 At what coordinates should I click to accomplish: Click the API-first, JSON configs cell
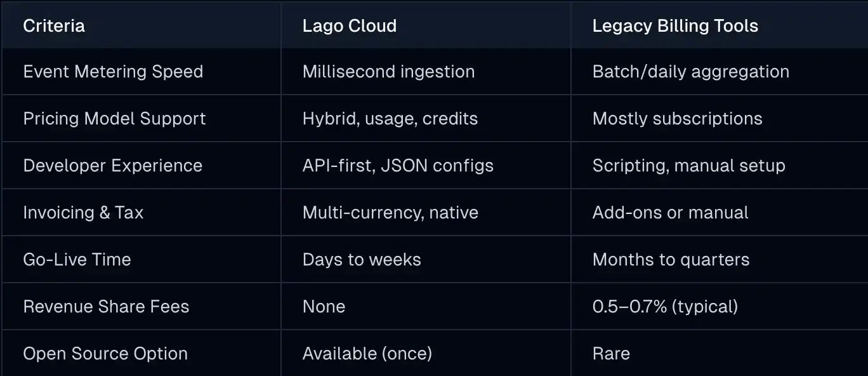(398, 166)
